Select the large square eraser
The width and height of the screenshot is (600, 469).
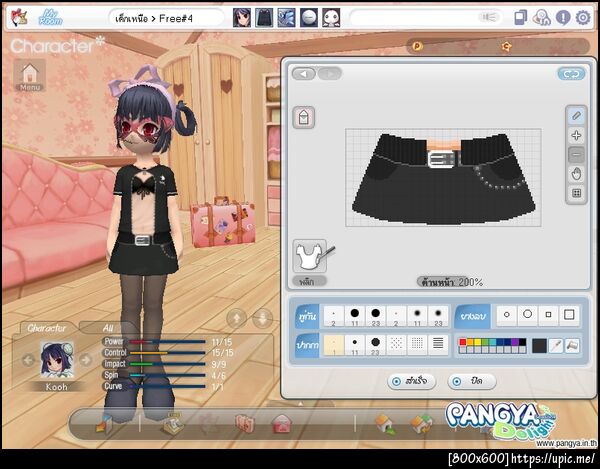click(x=569, y=315)
